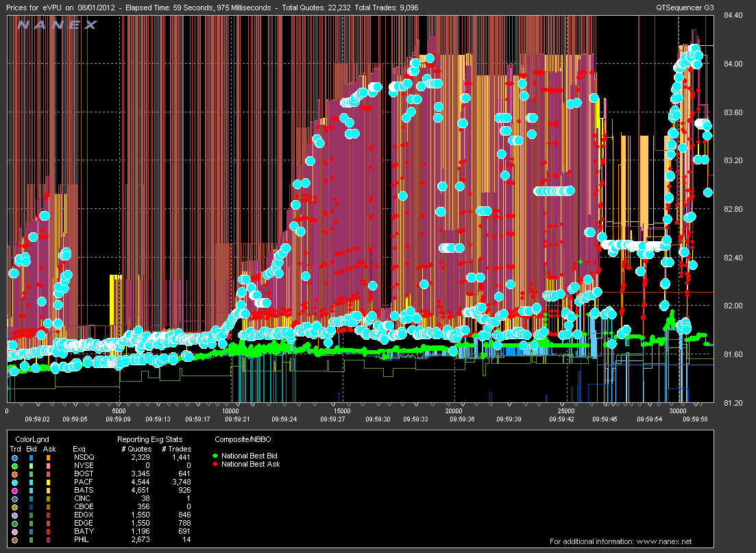The image size is (756, 553).
Task: Pick the NSDQ blue bid color swatch
Action: 32,458
